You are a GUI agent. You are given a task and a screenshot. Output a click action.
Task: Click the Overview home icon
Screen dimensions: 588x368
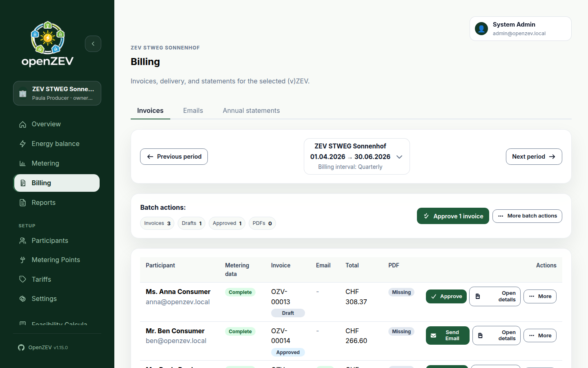click(x=23, y=124)
